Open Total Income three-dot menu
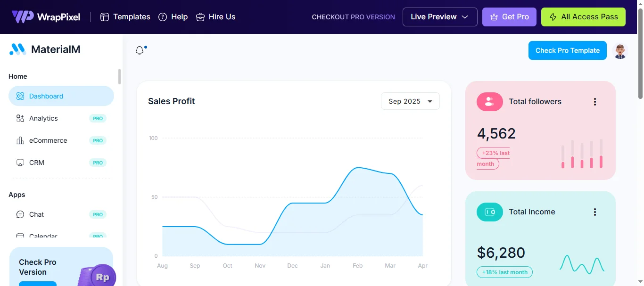Image resolution: width=644 pixels, height=286 pixels. (x=594, y=212)
